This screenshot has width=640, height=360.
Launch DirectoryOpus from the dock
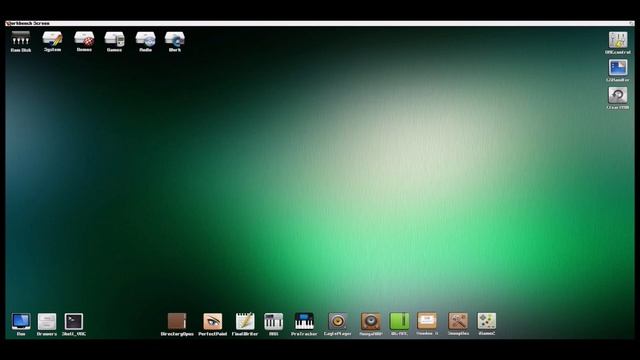click(177, 321)
